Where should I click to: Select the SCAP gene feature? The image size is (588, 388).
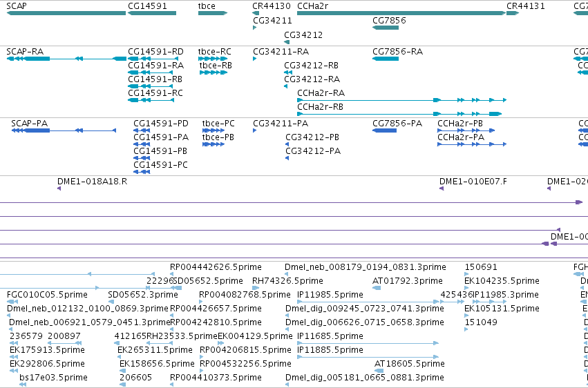(x=66, y=13)
